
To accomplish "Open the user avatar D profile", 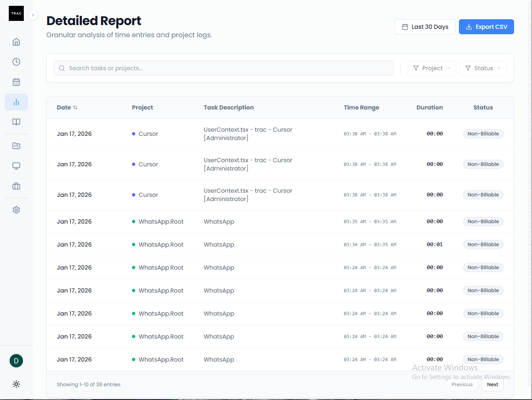I will coord(16,361).
